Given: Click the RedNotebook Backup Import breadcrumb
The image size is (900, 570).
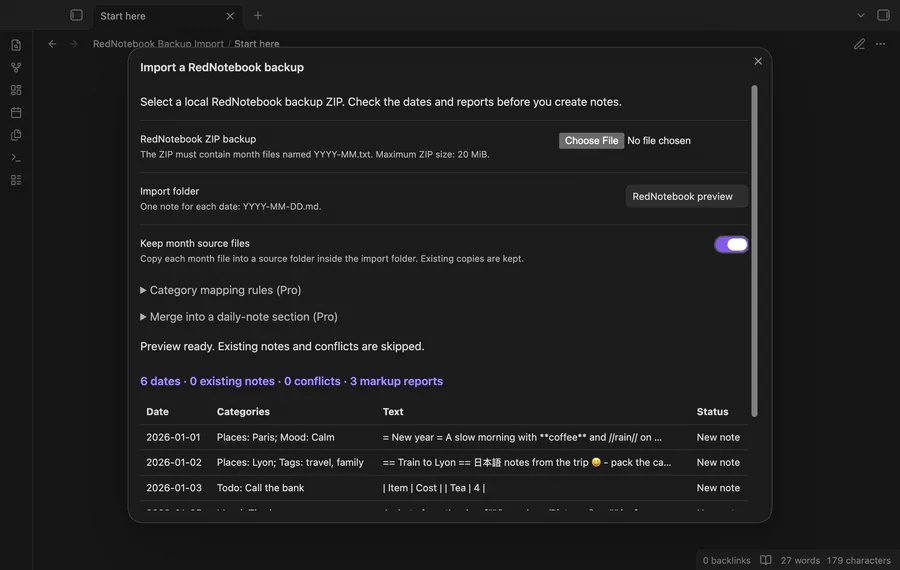Looking at the screenshot, I should point(158,44).
